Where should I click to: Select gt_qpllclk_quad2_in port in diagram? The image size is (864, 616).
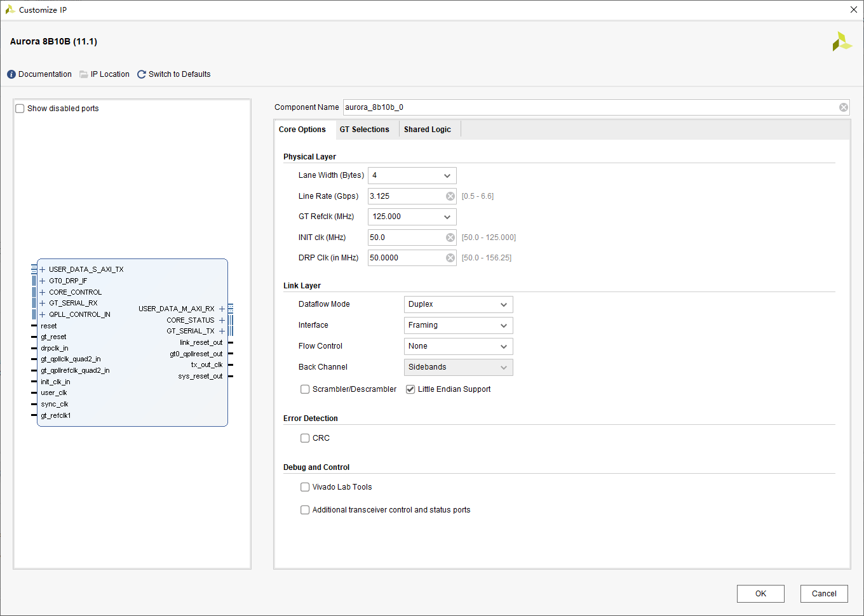pos(71,359)
